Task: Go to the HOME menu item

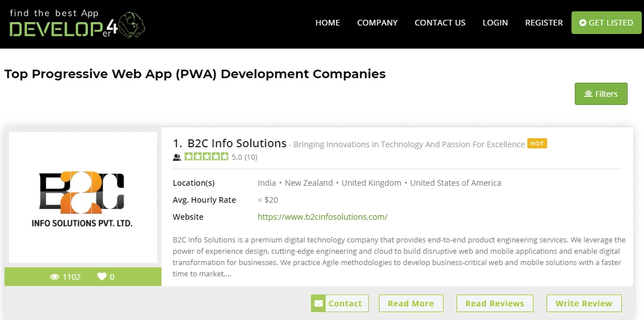Action: [x=327, y=23]
